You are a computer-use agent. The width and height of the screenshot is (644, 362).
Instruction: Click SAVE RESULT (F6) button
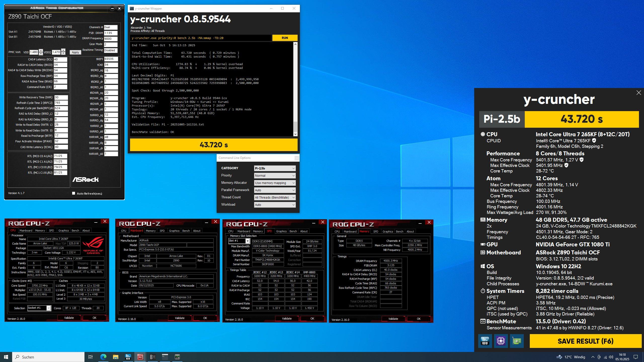[x=585, y=341]
